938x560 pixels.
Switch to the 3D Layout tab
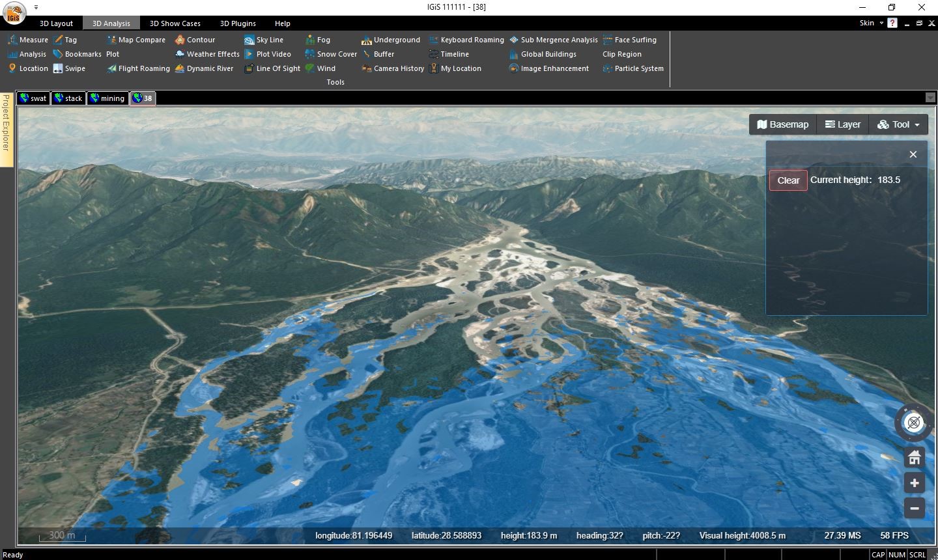pos(56,23)
